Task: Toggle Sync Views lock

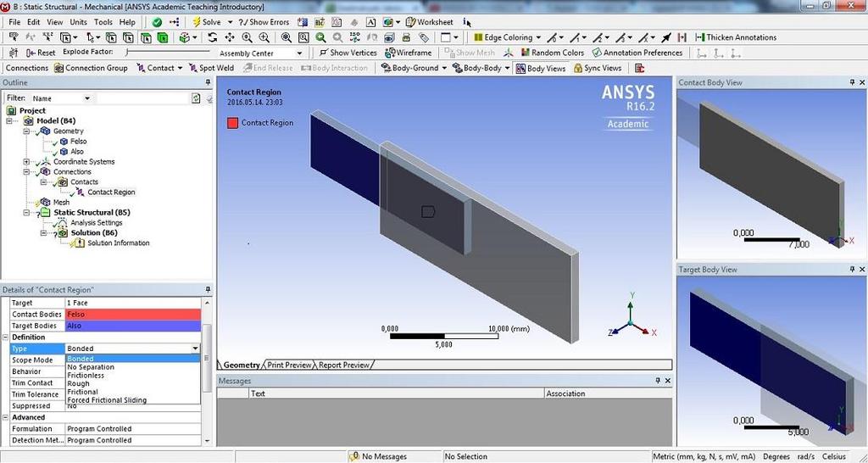Action: 598,68
